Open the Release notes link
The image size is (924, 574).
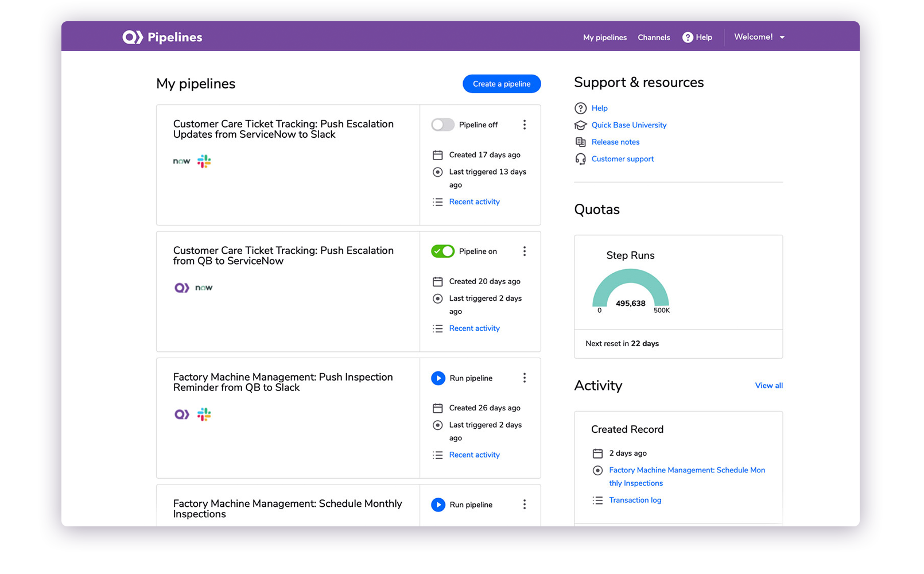[x=615, y=142]
